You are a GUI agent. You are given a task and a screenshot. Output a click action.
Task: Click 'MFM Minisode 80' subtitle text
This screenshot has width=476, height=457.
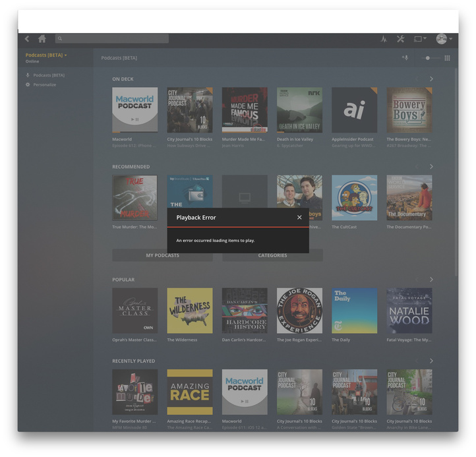pos(129,427)
